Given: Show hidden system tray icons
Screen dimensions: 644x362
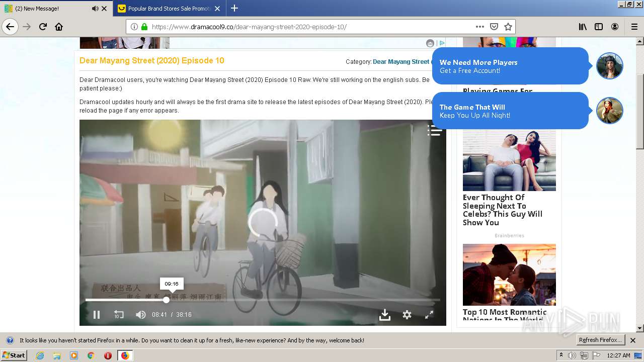Looking at the screenshot, I should (561, 355).
